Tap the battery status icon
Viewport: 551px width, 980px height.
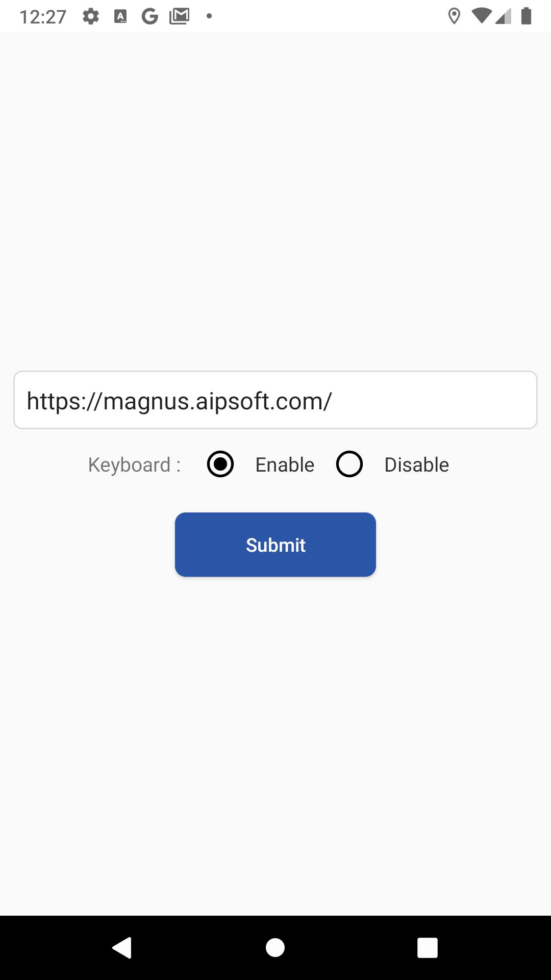pos(527,16)
